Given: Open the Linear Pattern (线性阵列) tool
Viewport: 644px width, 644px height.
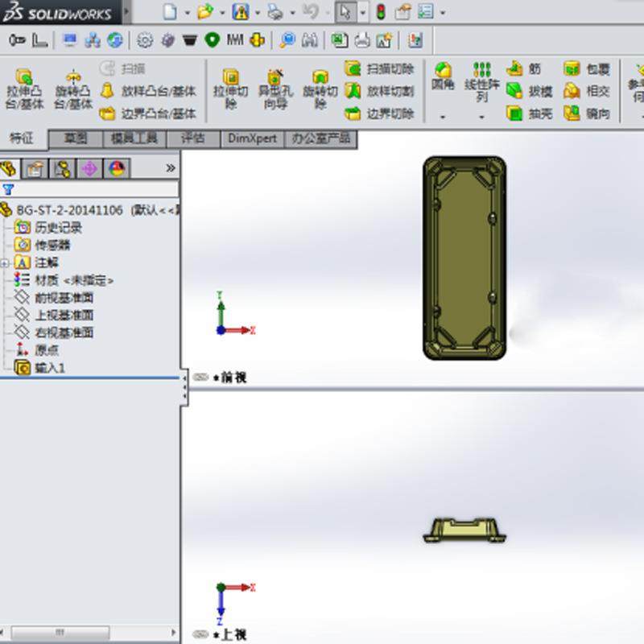Looking at the screenshot, I should (x=481, y=76).
